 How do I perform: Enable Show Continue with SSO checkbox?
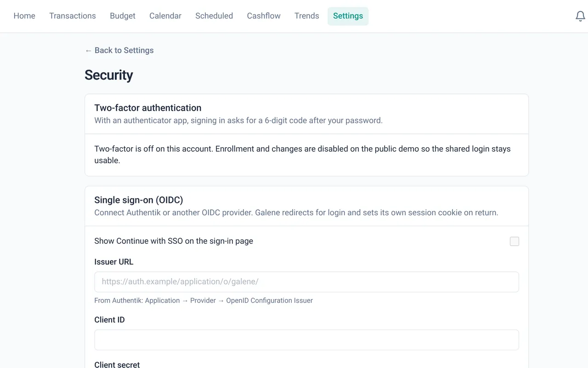(x=514, y=241)
